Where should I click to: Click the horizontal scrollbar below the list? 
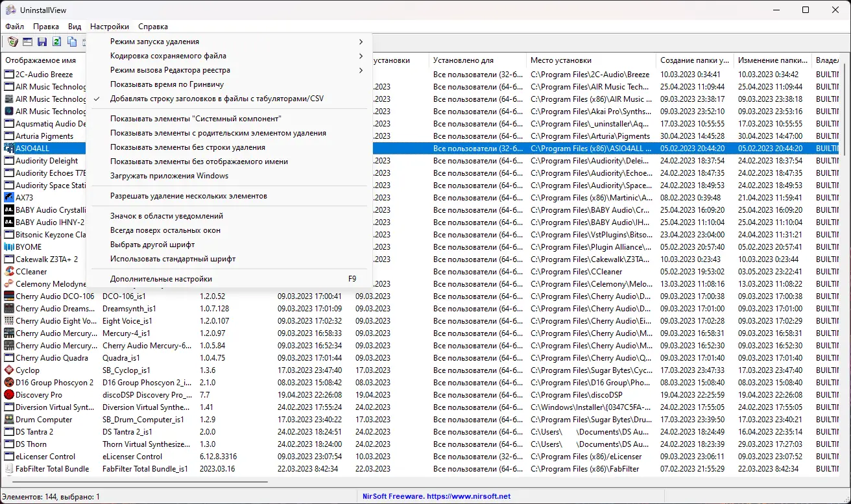pos(139,482)
